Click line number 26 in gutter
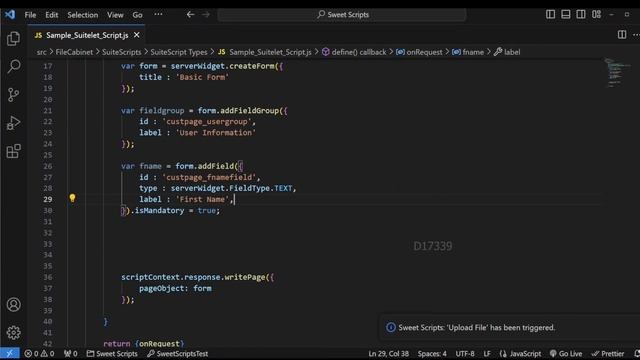640x360 pixels. click(48, 166)
